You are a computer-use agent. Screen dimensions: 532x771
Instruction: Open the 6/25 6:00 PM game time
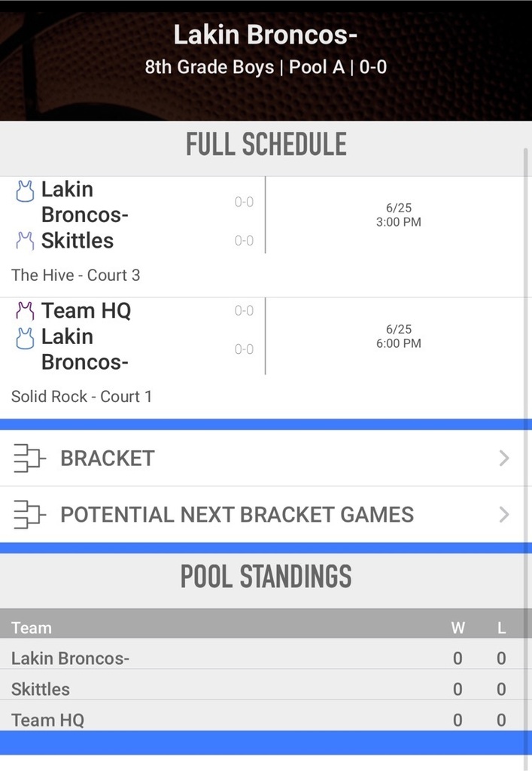[x=398, y=337]
